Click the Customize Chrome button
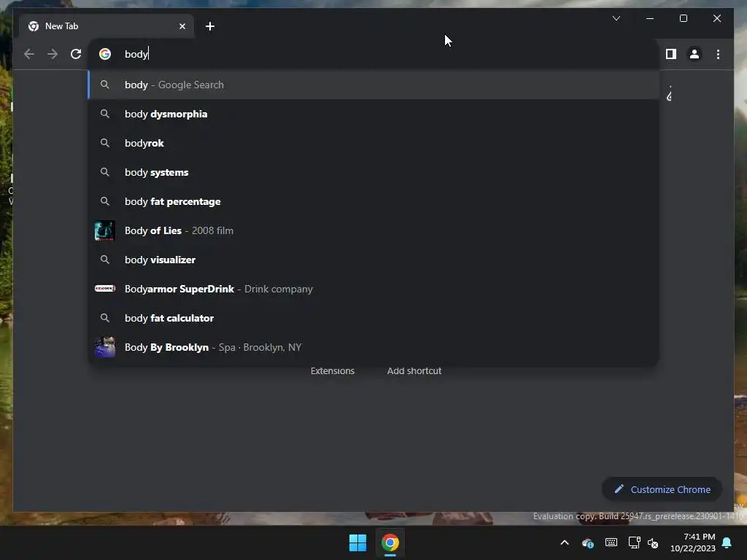 [662, 489]
